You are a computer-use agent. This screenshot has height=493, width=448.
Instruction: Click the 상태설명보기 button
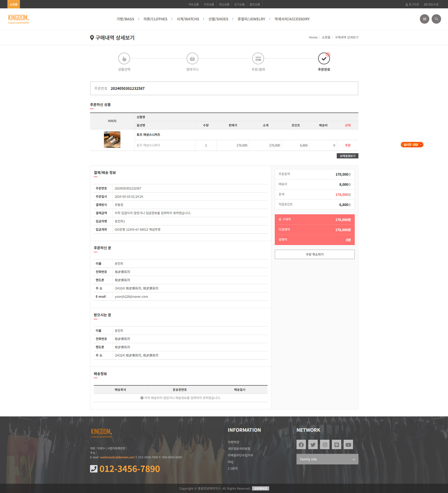pos(347,156)
